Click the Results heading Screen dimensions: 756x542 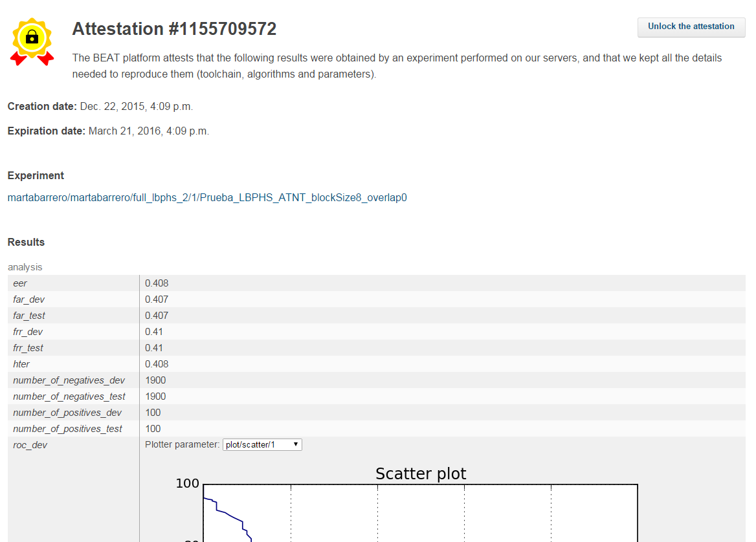click(26, 242)
